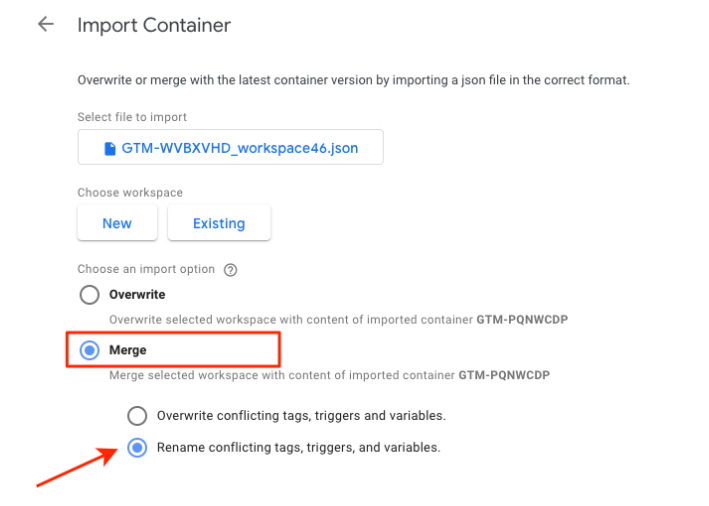This screenshot has width=709, height=506.
Task: Click the Import Container heading
Action: (x=154, y=25)
